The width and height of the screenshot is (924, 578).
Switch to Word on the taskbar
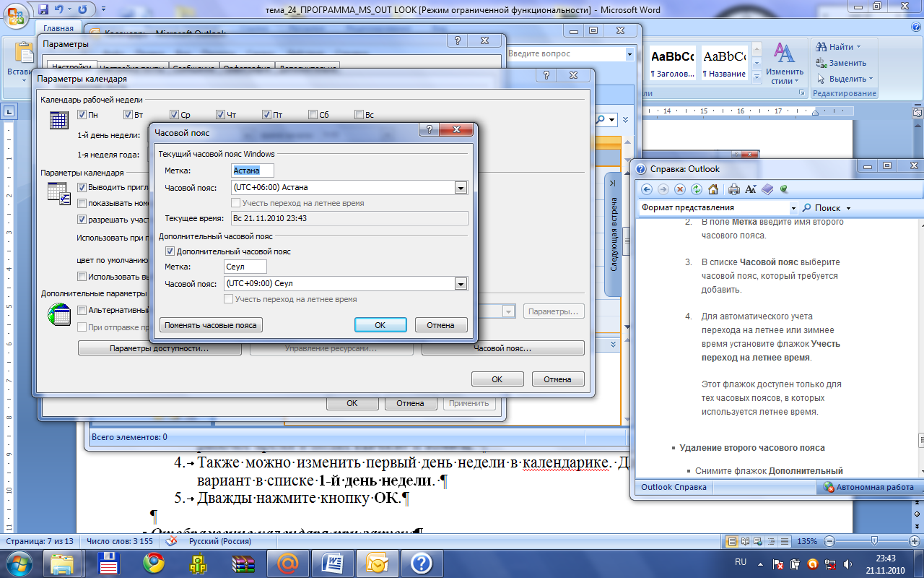pos(333,562)
